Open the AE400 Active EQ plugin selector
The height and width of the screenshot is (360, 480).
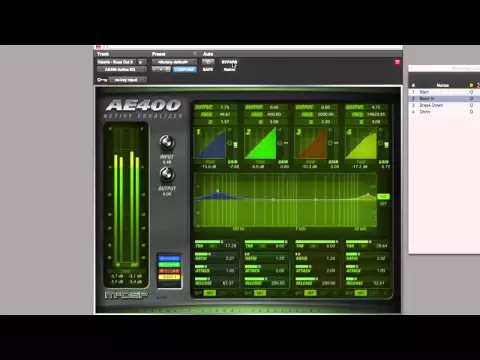[121, 69]
